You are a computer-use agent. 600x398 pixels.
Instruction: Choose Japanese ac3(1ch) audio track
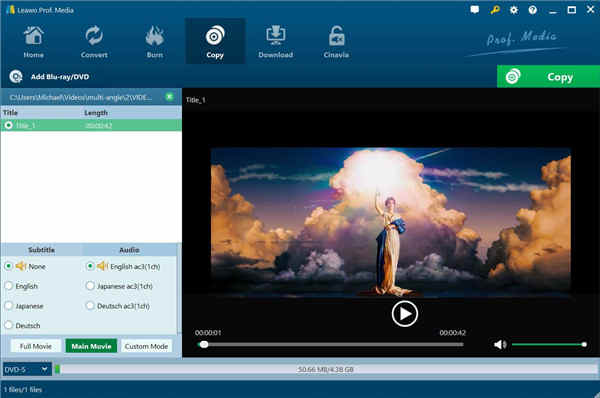[x=90, y=286]
